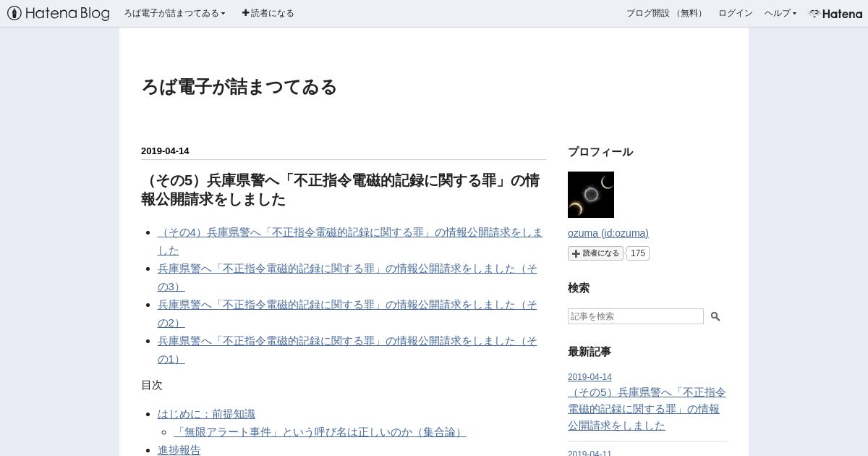Expand the ろば電子が詰まつてゐる blog dropdown
The width and height of the screenshot is (868, 456).
[174, 13]
